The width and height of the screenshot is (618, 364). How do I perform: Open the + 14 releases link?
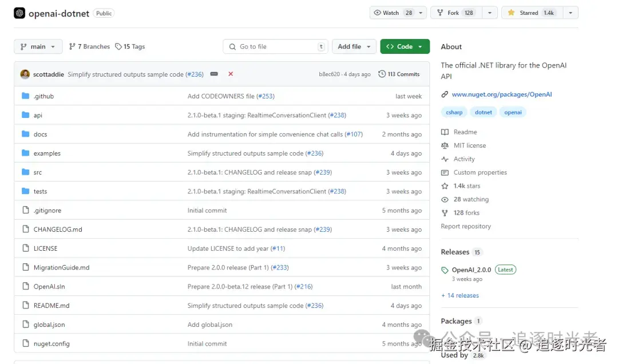tap(460, 295)
